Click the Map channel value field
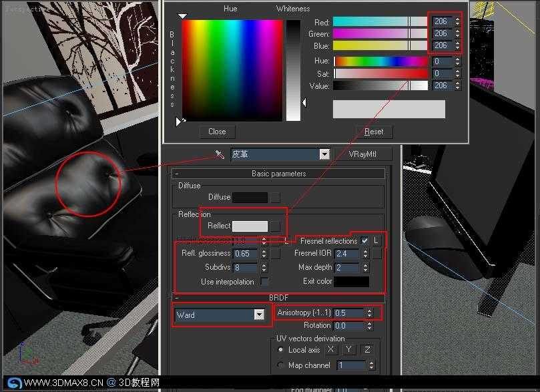 [x=351, y=365]
